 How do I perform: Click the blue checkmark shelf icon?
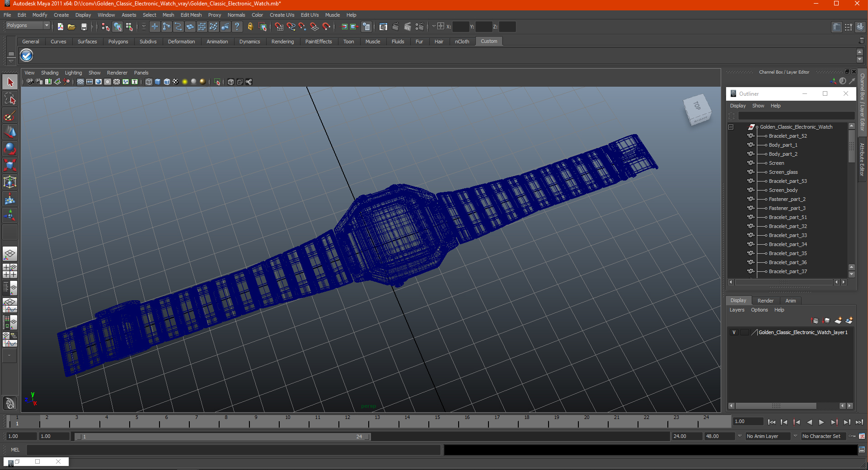27,56
